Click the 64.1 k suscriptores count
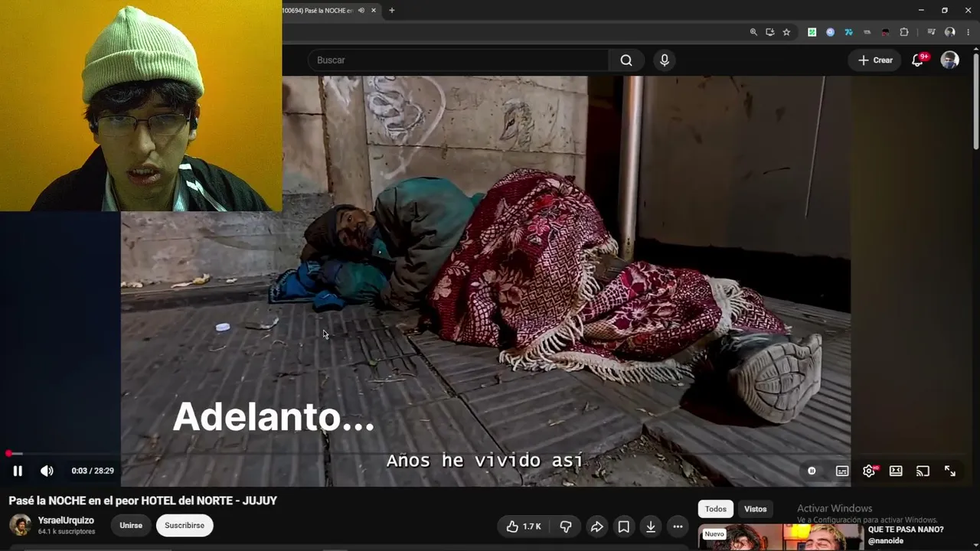 [x=67, y=532]
